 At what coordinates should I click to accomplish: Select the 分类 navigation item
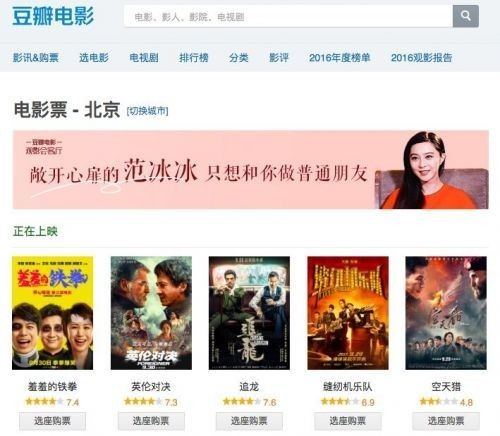239,58
